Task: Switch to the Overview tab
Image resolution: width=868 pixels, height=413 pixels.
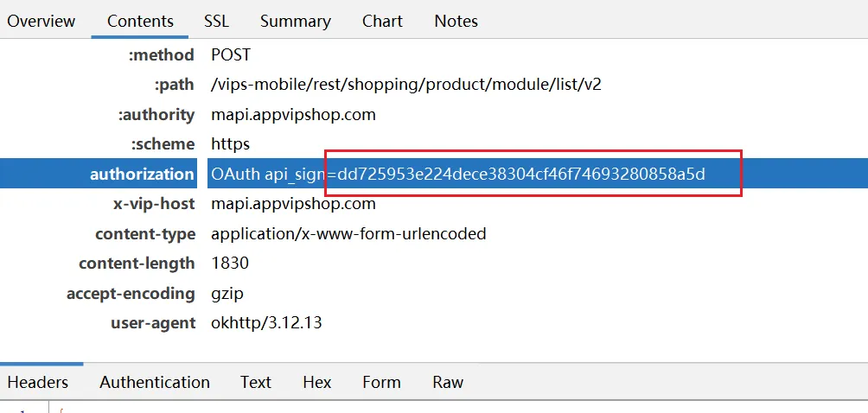Action: [41, 21]
